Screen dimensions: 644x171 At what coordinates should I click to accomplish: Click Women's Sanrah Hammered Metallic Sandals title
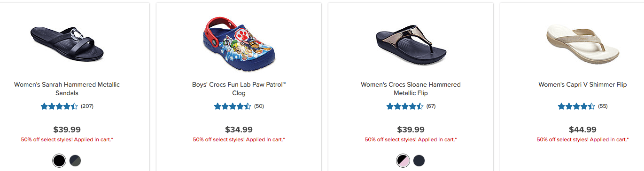(67, 89)
